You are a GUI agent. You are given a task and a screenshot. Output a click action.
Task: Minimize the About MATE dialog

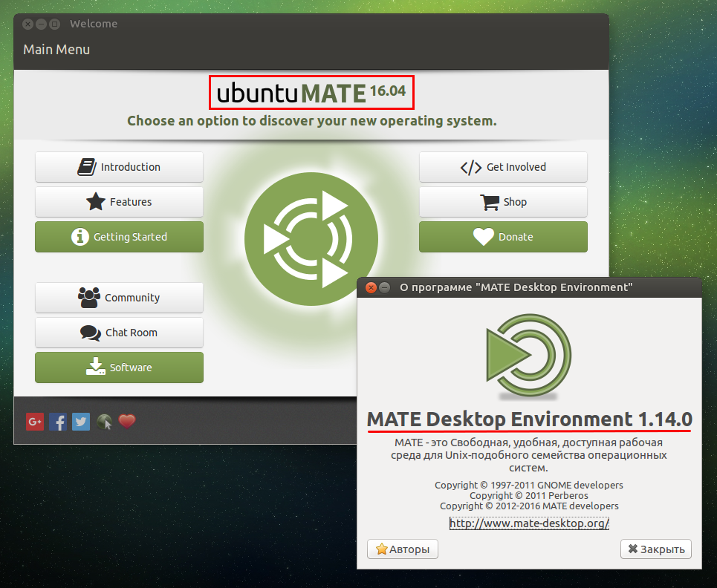[385, 287]
